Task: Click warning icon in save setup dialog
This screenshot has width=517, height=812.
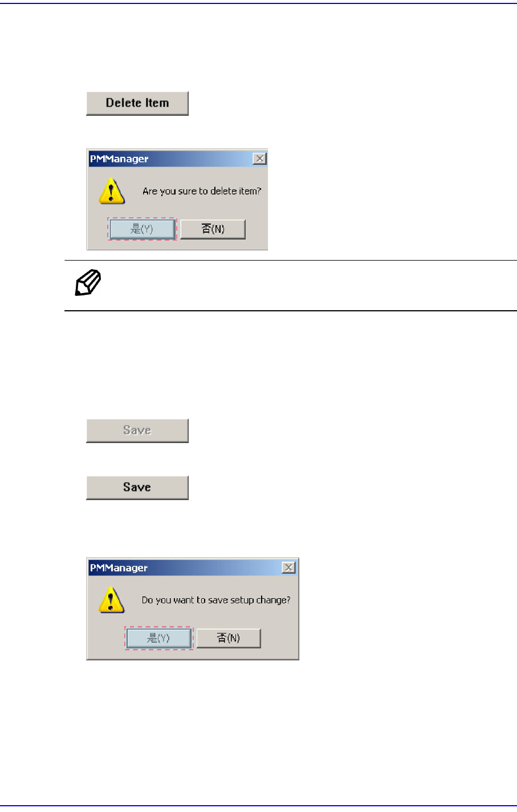Action: pyautogui.click(x=112, y=600)
